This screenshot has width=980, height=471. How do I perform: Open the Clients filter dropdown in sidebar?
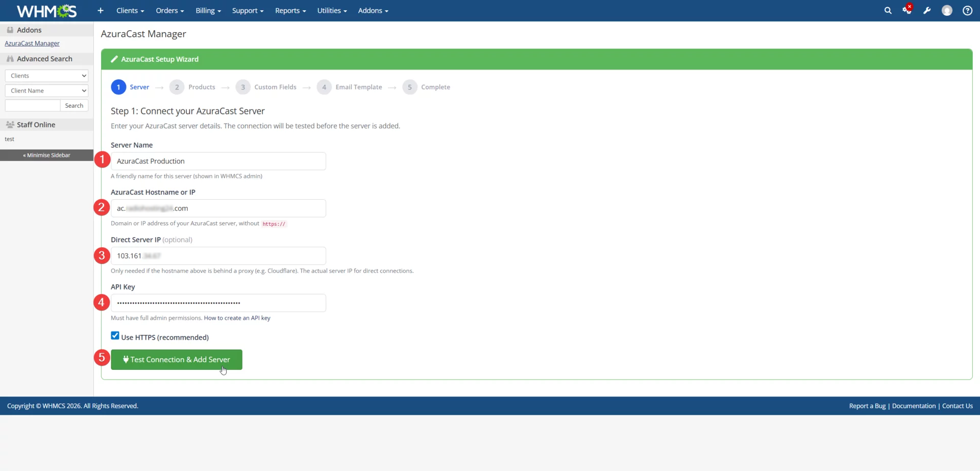click(x=46, y=75)
